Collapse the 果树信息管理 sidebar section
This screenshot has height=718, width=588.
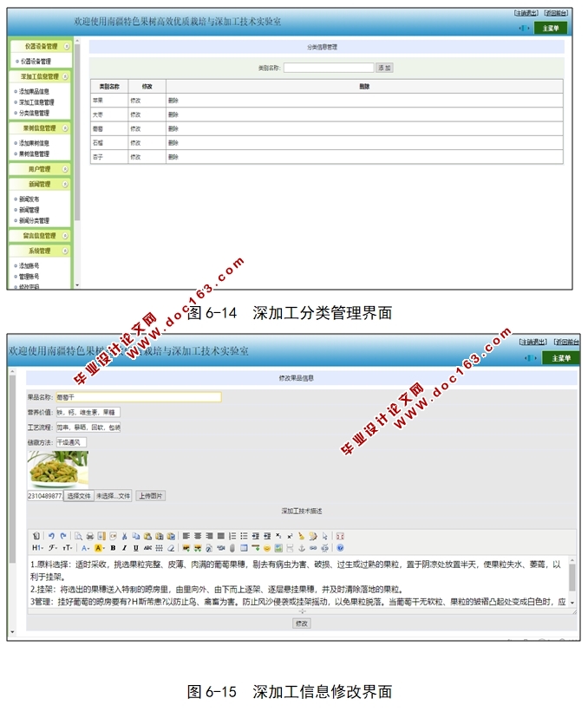point(66,128)
